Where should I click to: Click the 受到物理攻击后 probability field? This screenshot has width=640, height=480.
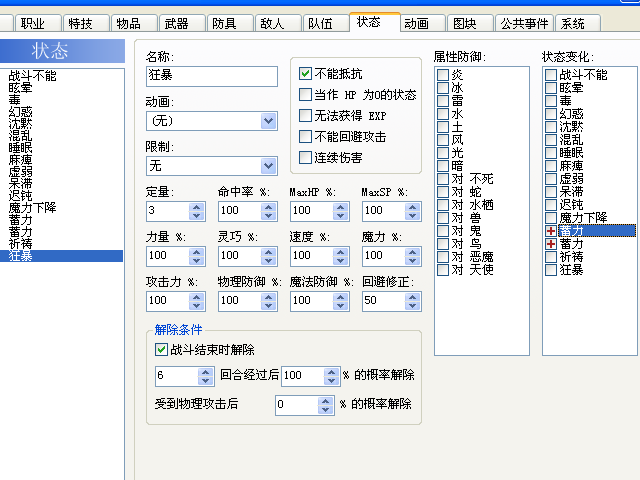click(297, 405)
